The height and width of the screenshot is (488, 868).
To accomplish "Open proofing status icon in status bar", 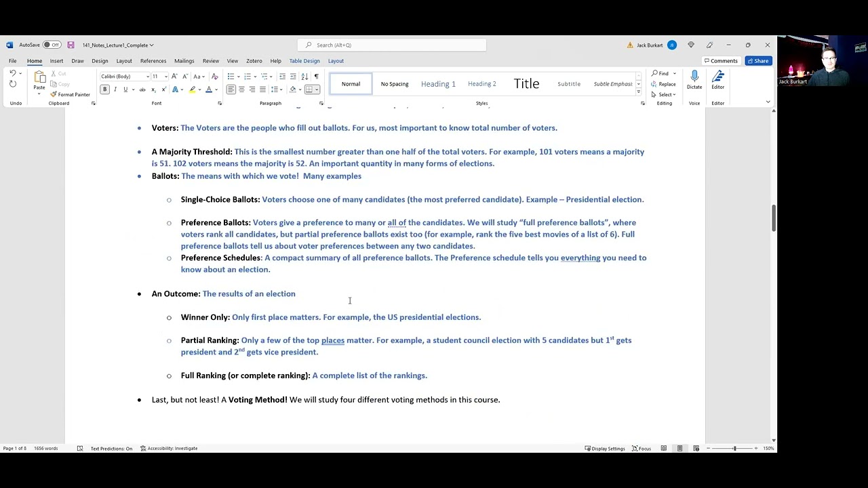I will (x=79, y=448).
